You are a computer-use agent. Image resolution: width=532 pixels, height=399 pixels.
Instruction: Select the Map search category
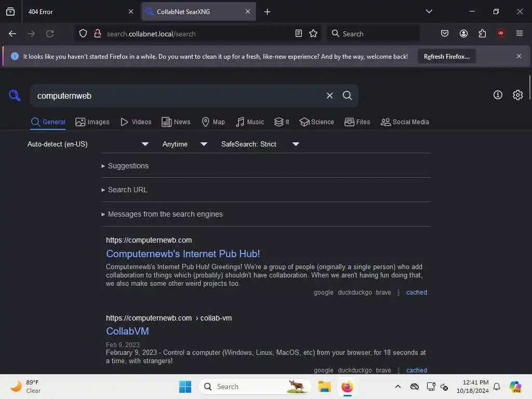coord(214,122)
